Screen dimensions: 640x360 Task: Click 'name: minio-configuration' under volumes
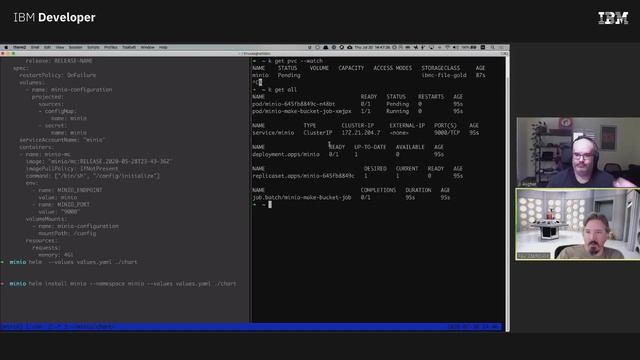coord(72,90)
